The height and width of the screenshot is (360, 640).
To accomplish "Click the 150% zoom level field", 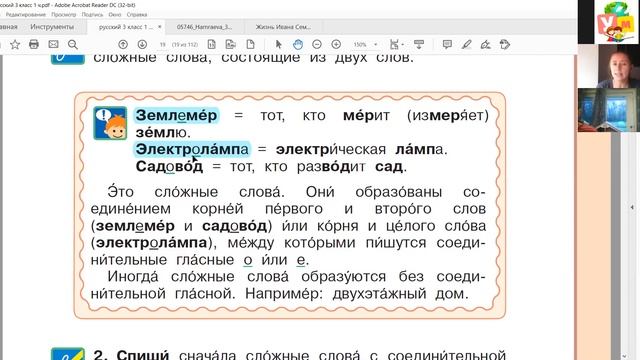I will tap(360, 44).
